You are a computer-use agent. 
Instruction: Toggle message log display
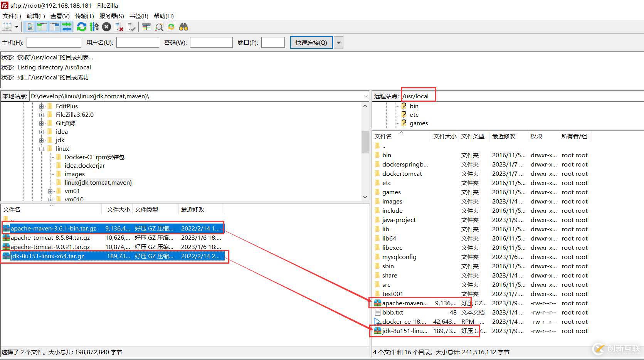(x=30, y=27)
